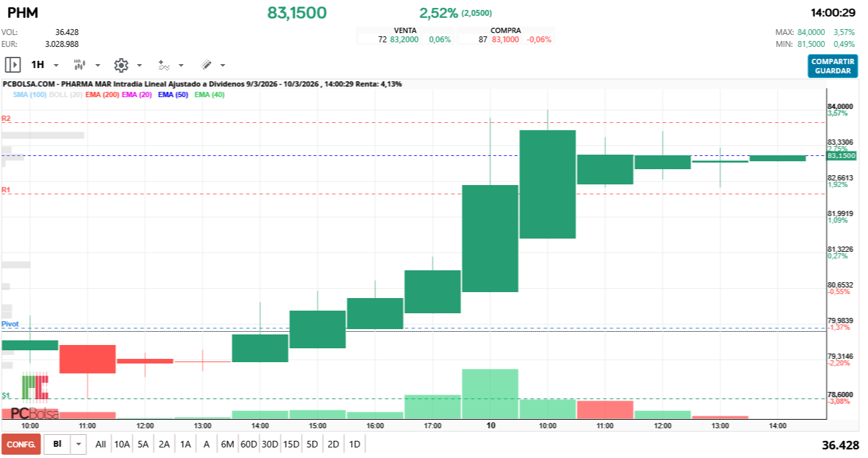The width and height of the screenshot is (868, 458).
Task: Click the 83,1500 last price header
Action: tap(297, 13)
